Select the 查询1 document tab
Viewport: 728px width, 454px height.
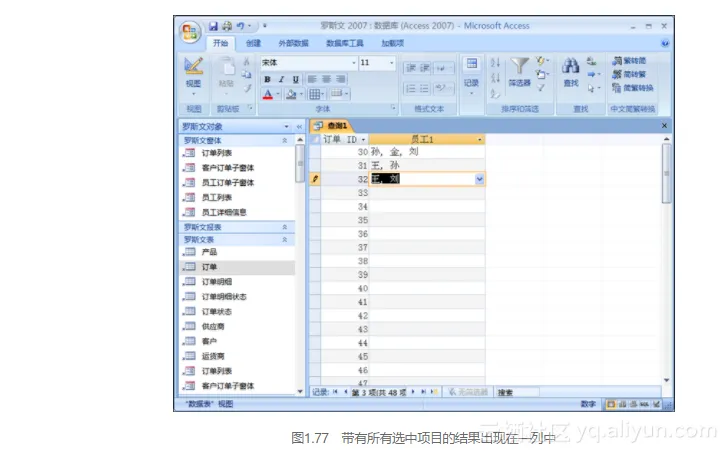tap(332, 126)
